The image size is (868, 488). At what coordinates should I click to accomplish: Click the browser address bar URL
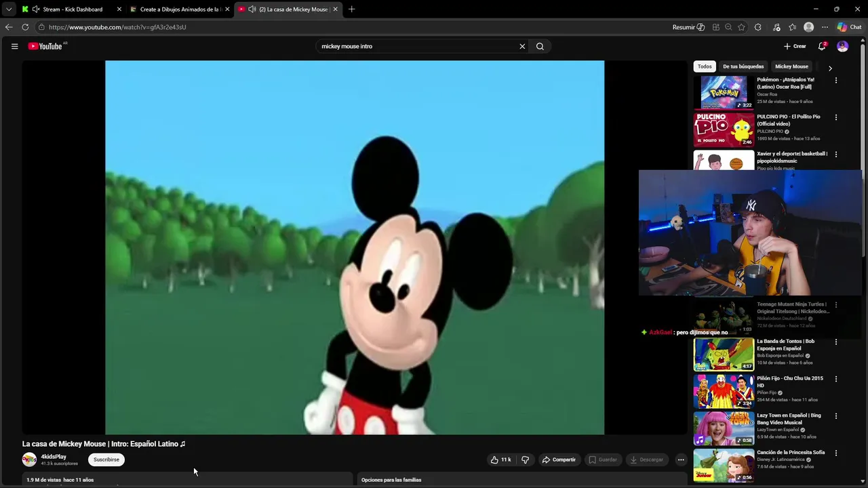[x=117, y=27]
